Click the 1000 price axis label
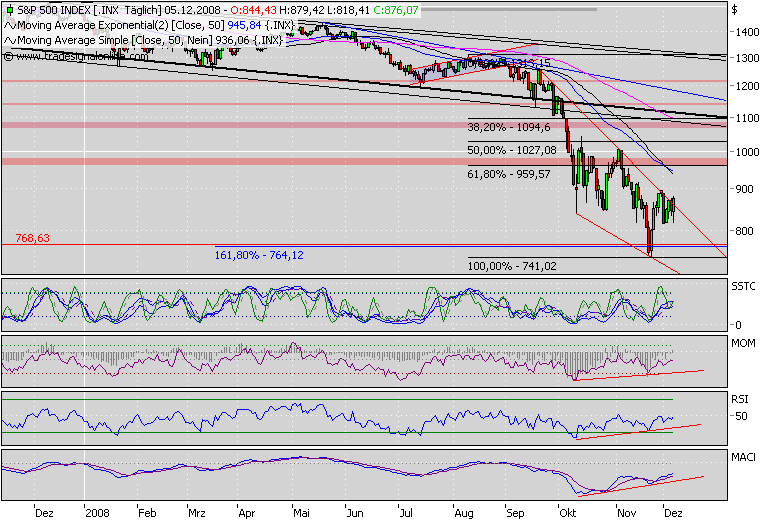Viewport: 769px width, 520px height. [x=747, y=152]
